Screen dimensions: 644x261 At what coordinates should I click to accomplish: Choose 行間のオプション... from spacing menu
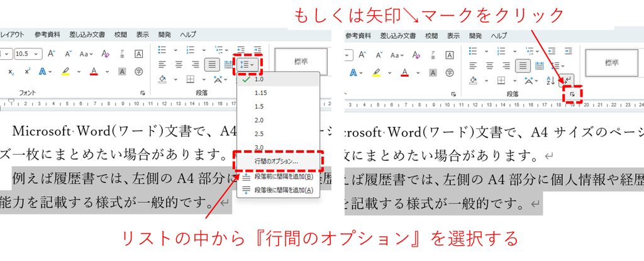point(279,161)
